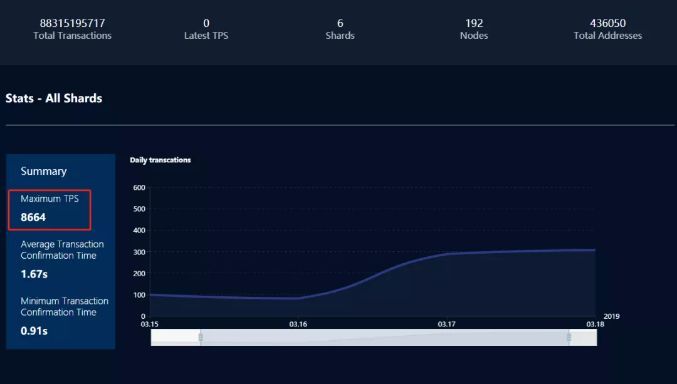
Task: Click the Latest TPS value 0
Action: tap(206, 23)
